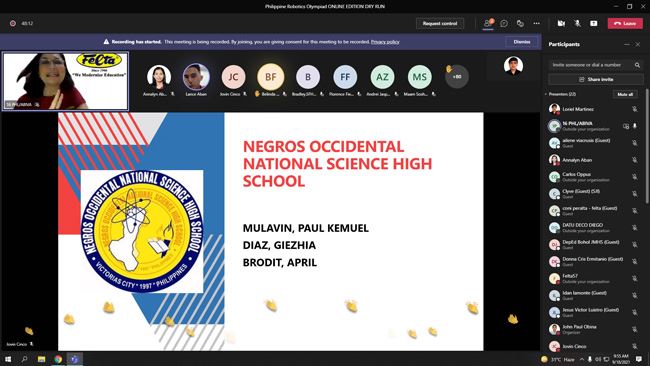
Task: Click the MS Maem avatar
Action: 420,77
